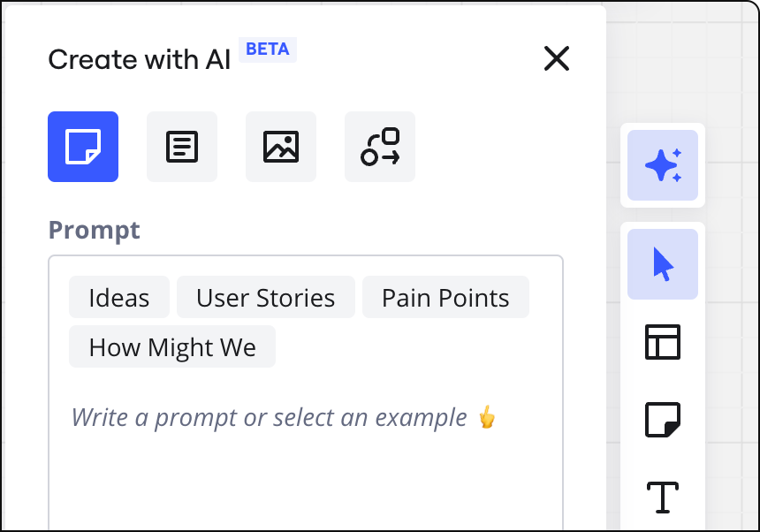Click the Prompt field label

94,230
